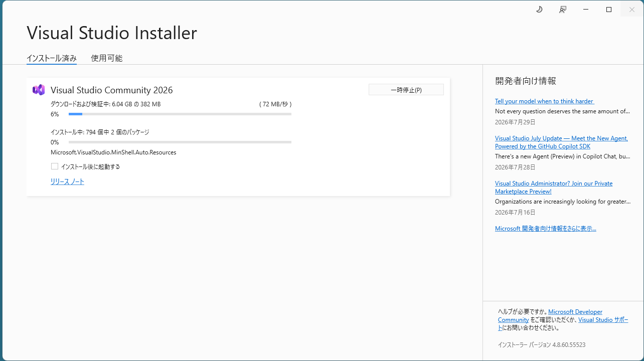This screenshot has height=361, width=644.
Task: Enable the インストール後に起動する checkbox
Action: click(x=55, y=166)
